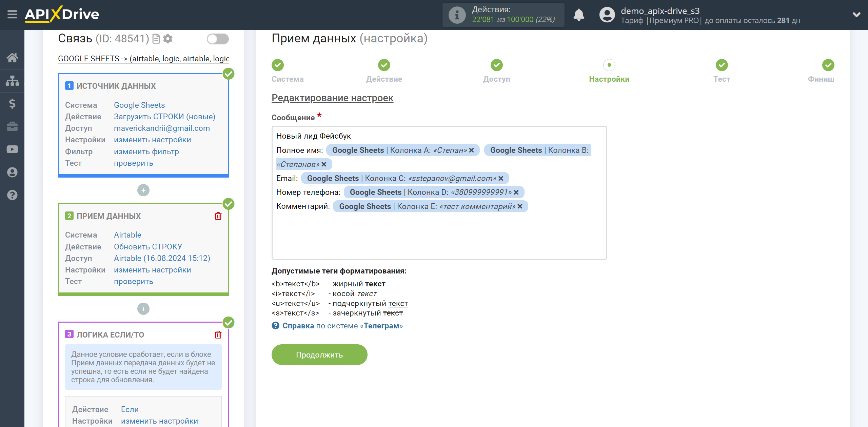Open Airtable (16.08.2024 15:12) access link
This screenshot has height=427, width=868.
click(x=162, y=258)
